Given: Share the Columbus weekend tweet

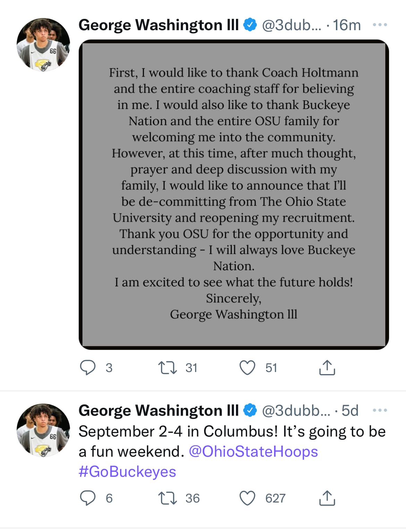Looking at the screenshot, I should [327, 498].
